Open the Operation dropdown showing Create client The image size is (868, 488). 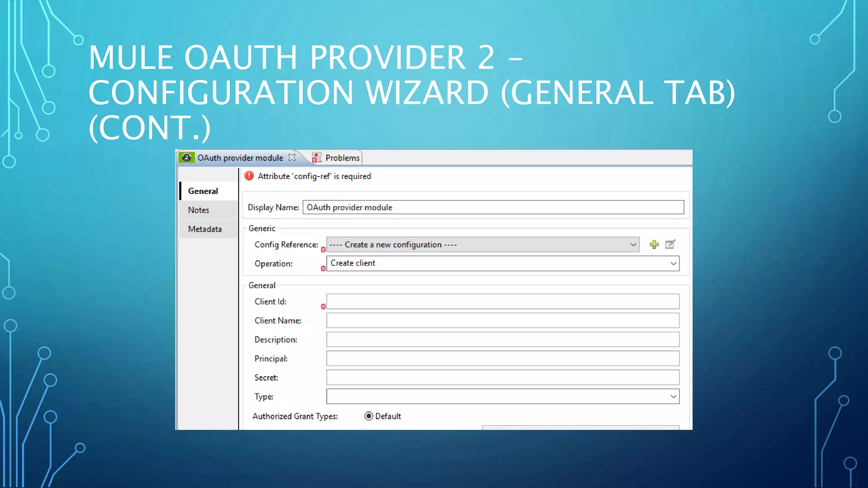click(673, 263)
